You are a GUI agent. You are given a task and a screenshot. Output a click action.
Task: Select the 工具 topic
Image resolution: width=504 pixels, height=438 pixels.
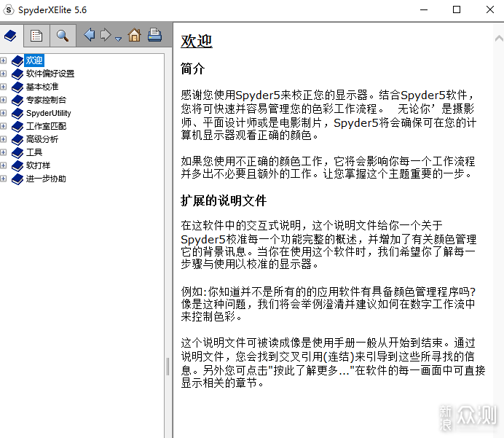[x=34, y=152]
